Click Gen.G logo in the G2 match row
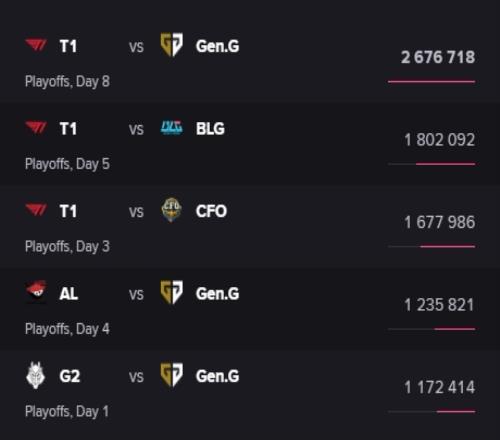The image size is (500, 440). pyautogui.click(x=172, y=375)
